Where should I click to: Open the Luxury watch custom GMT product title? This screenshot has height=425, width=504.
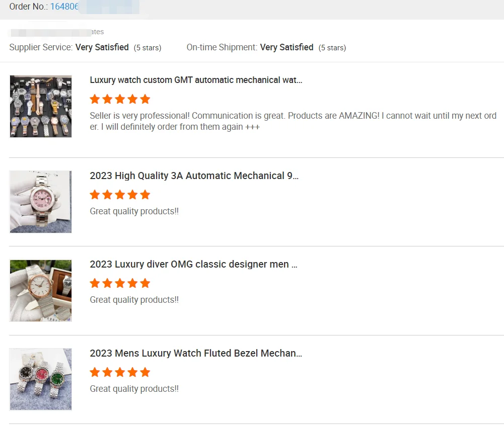click(196, 80)
